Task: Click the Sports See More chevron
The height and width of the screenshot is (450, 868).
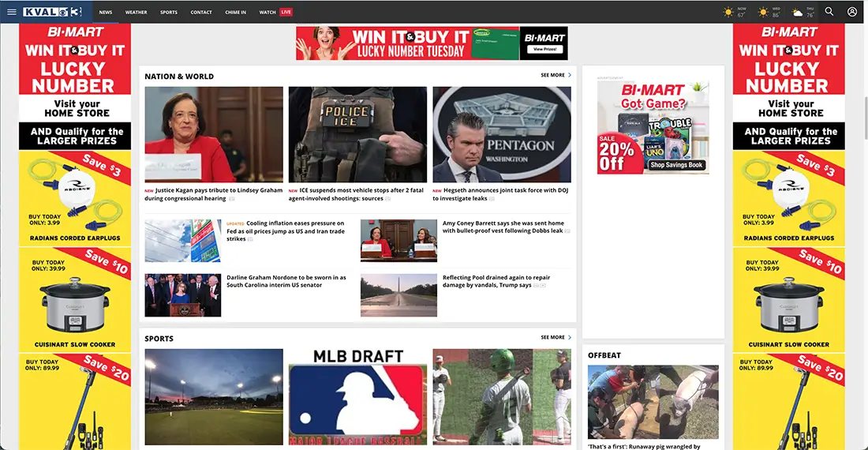Action: [x=570, y=337]
